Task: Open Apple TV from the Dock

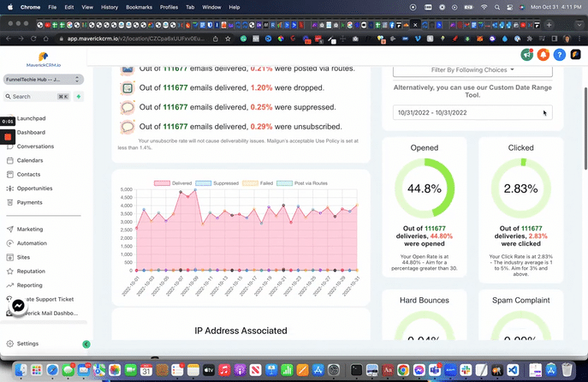Action: pos(209,370)
